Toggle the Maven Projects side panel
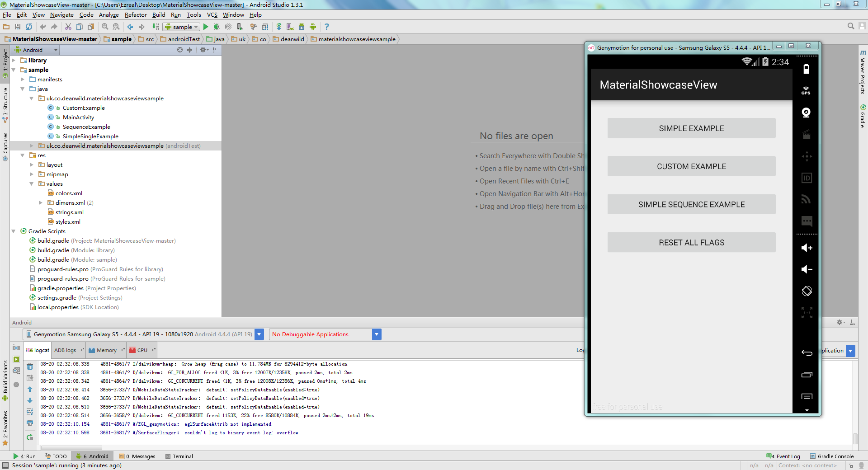Screen dimensions: 868x470 863,72
